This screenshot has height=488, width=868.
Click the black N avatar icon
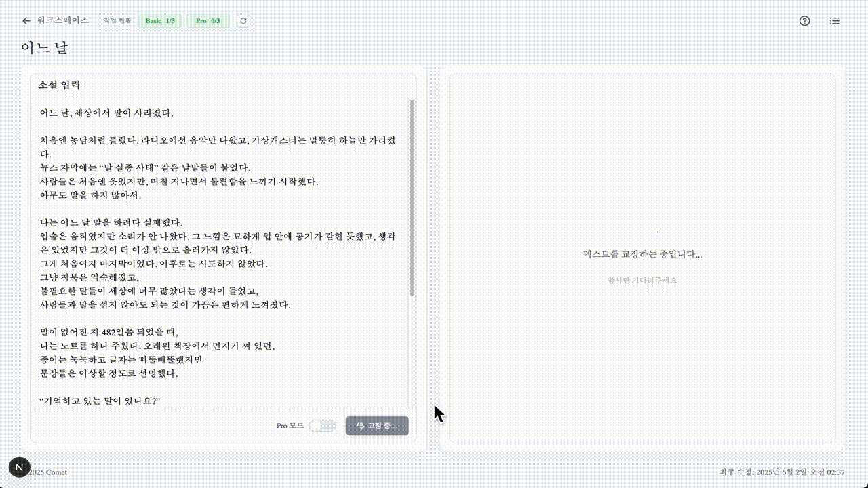pyautogui.click(x=19, y=468)
